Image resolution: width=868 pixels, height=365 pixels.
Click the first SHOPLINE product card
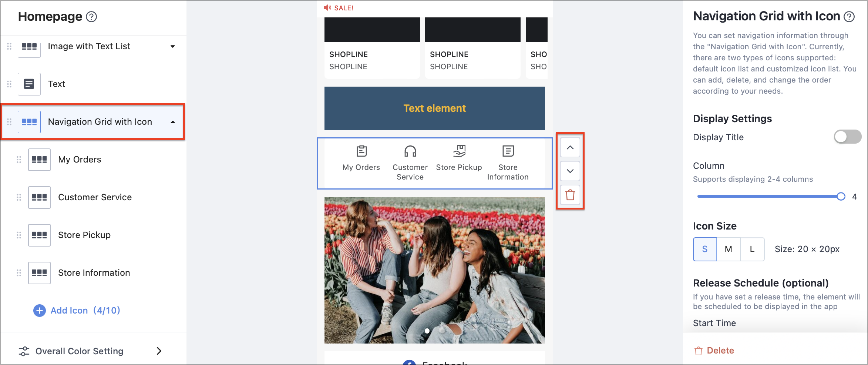pos(372,48)
